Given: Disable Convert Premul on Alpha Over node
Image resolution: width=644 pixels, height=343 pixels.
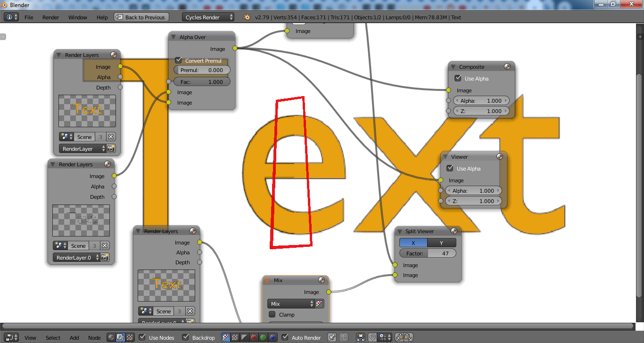Looking at the screenshot, I should 178,60.
